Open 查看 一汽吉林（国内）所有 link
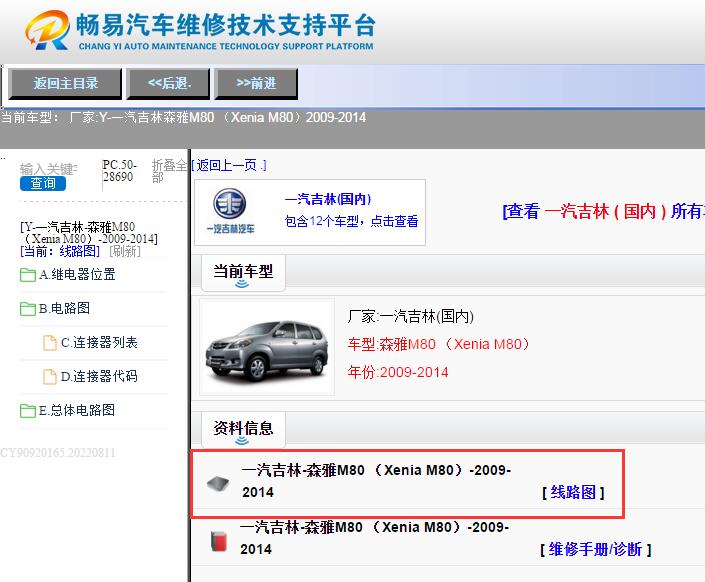The image size is (705, 582). tap(603, 211)
